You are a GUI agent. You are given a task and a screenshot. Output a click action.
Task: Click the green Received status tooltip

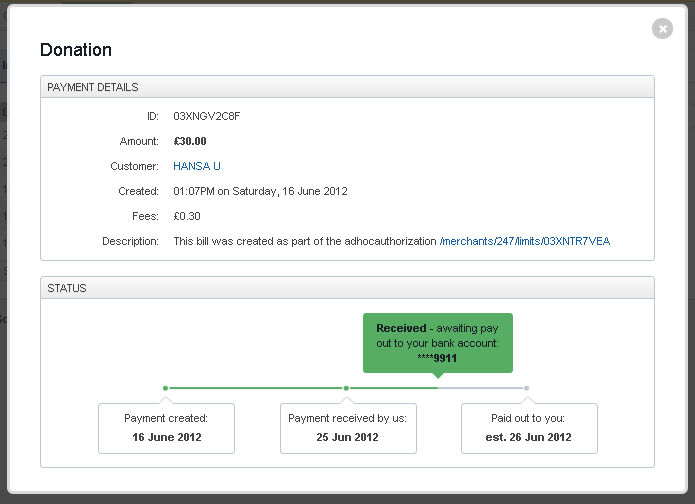(x=438, y=343)
